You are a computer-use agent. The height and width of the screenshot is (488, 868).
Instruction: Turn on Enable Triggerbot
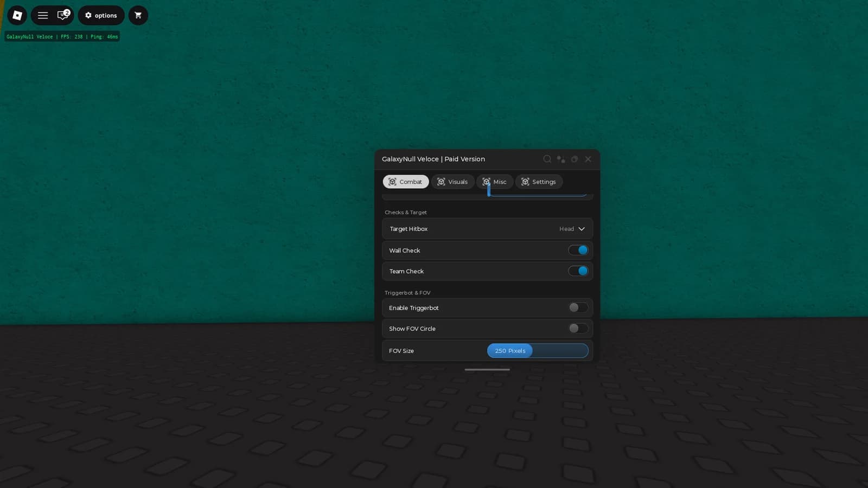point(578,307)
